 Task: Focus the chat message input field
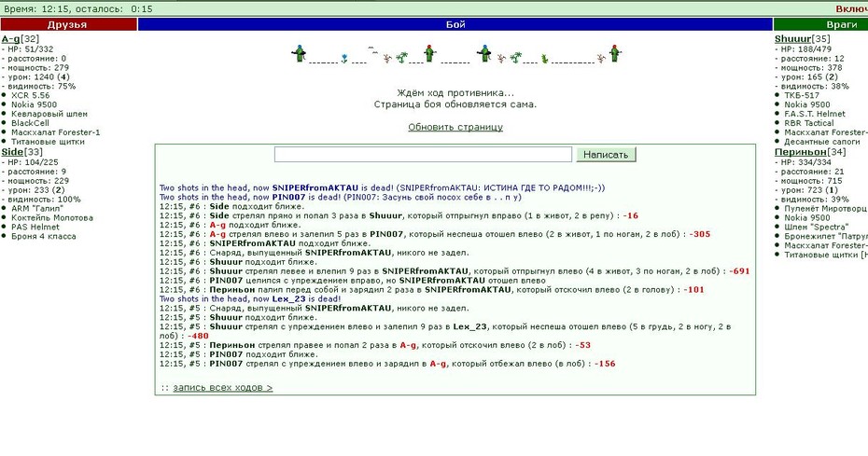click(423, 155)
